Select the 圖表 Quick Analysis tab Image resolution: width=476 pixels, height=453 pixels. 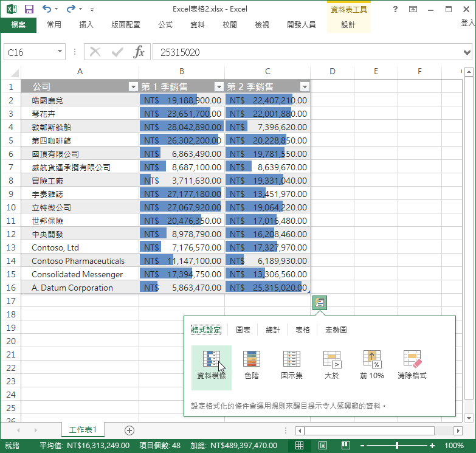[x=243, y=330]
